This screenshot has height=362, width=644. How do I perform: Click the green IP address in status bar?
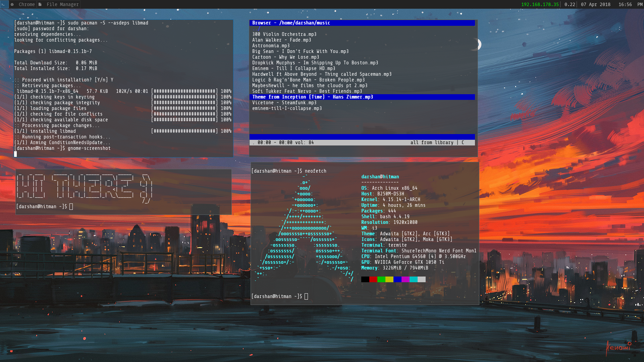[540, 4]
